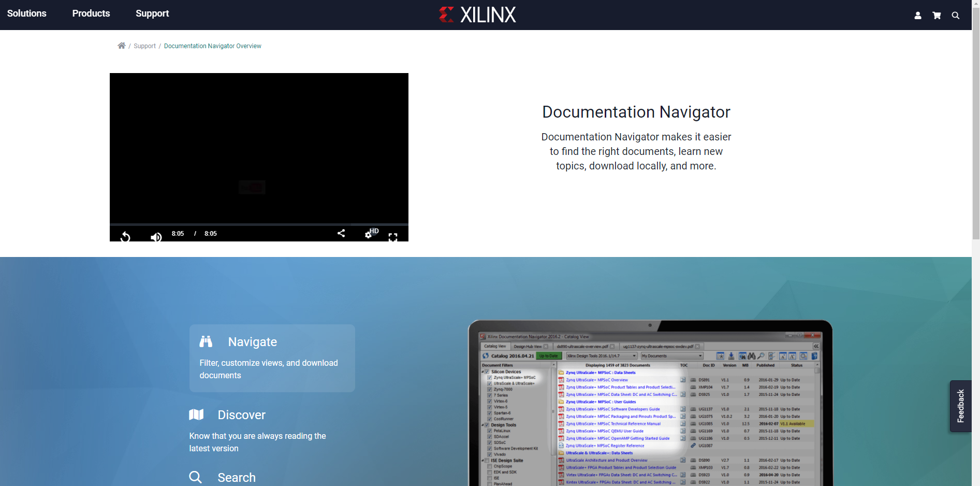Open the Feedback panel
This screenshot has height=486, width=980.
pyautogui.click(x=960, y=406)
